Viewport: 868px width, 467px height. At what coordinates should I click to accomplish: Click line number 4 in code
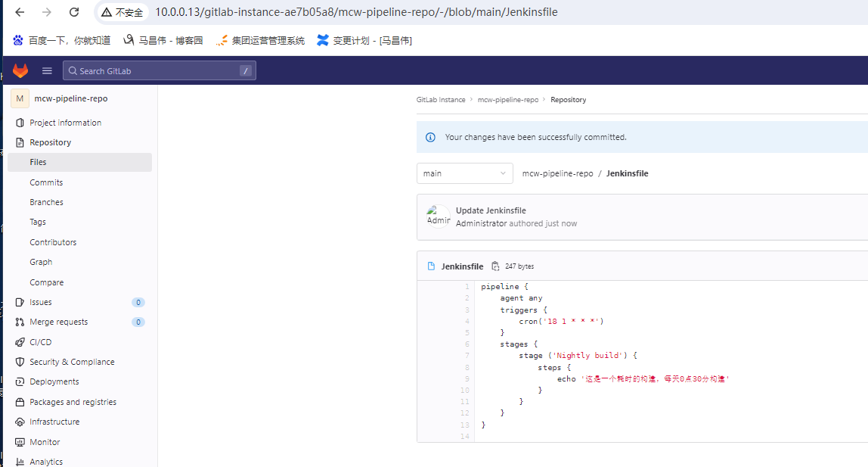click(x=467, y=322)
